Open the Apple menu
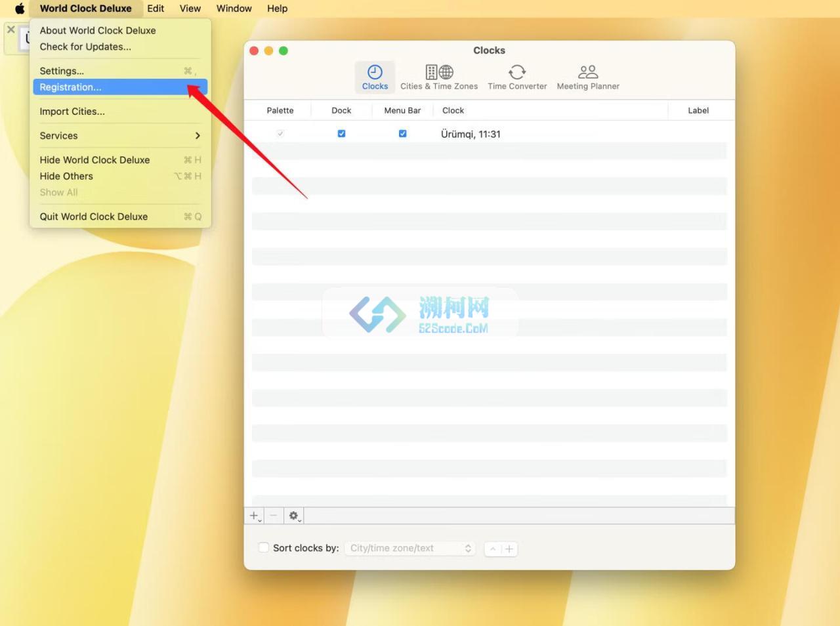840x626 pixels. (x=20, y=9)
